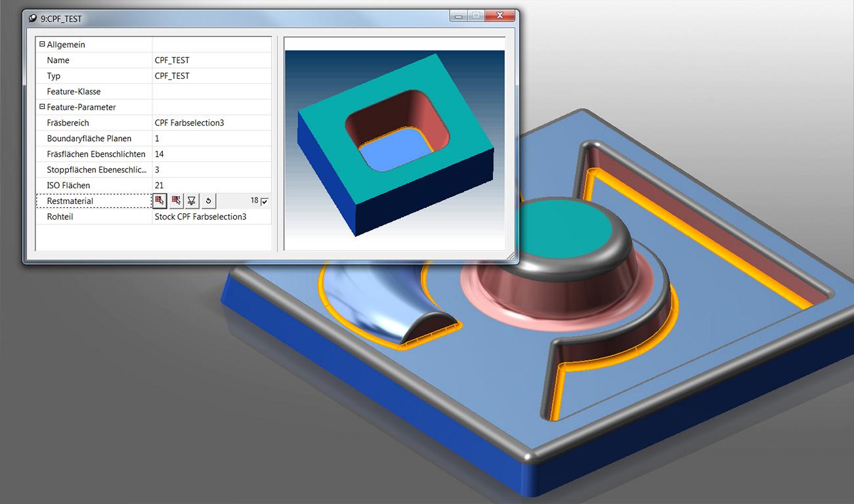854x504 pixels.
Task: Click the filter funnel icon in Restmaterial row
Action: (x=192, y=201)
